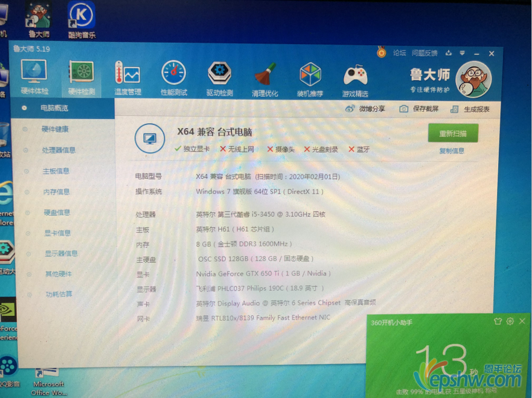Open 驱动检测 driver detection

[x=220, y=79]
